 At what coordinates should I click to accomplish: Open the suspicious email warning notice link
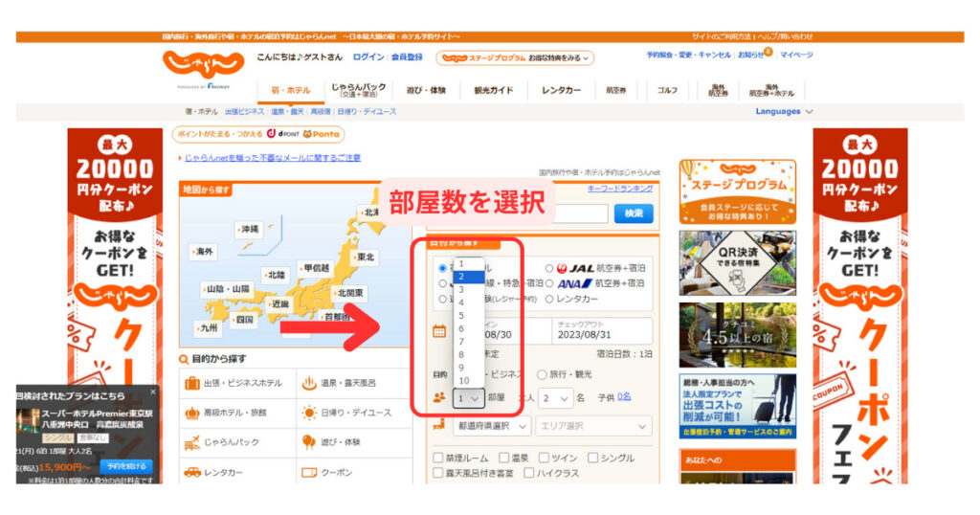(273, 158)
